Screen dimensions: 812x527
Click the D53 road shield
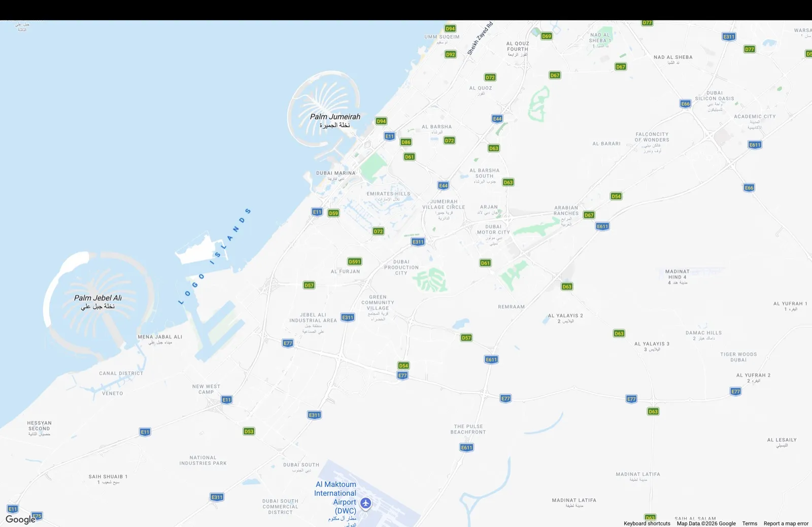pos(249,432)
